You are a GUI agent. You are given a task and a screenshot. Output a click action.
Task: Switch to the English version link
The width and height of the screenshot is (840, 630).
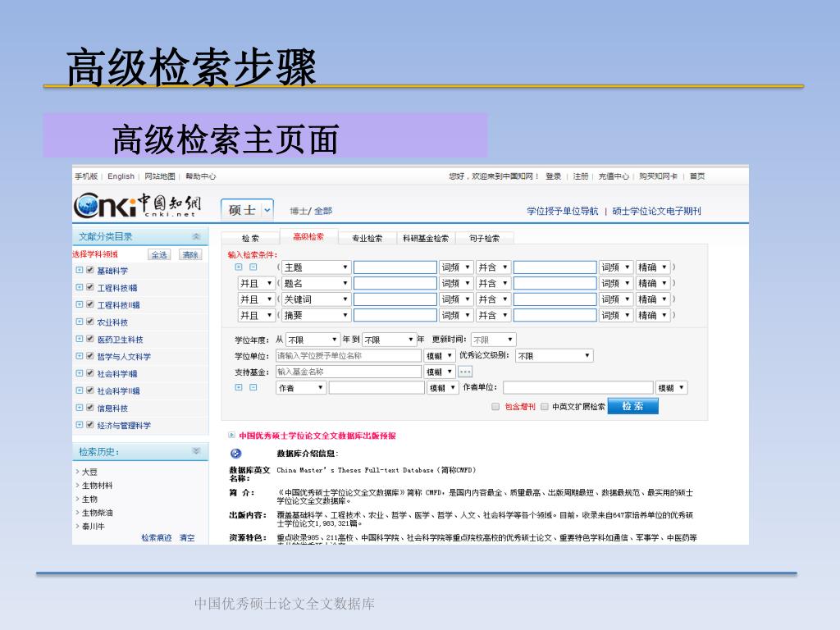pyautogui.click(x=121, y=176)
